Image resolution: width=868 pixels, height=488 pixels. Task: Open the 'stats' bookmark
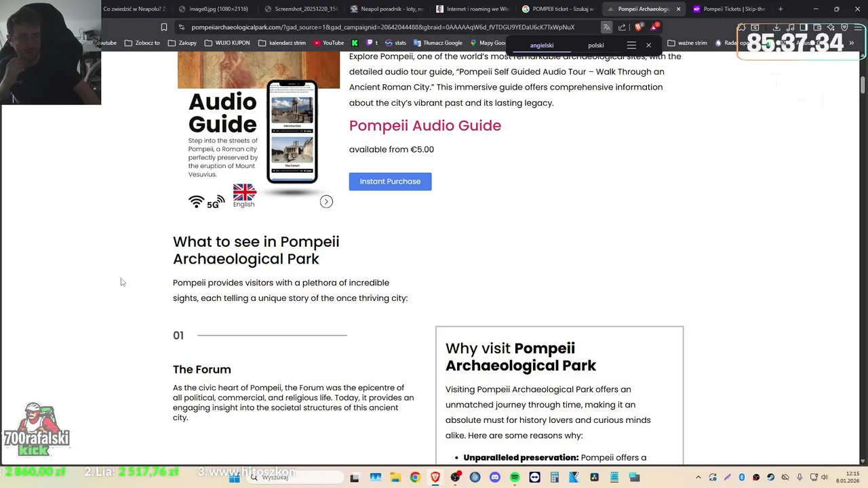tap(396, 43)
